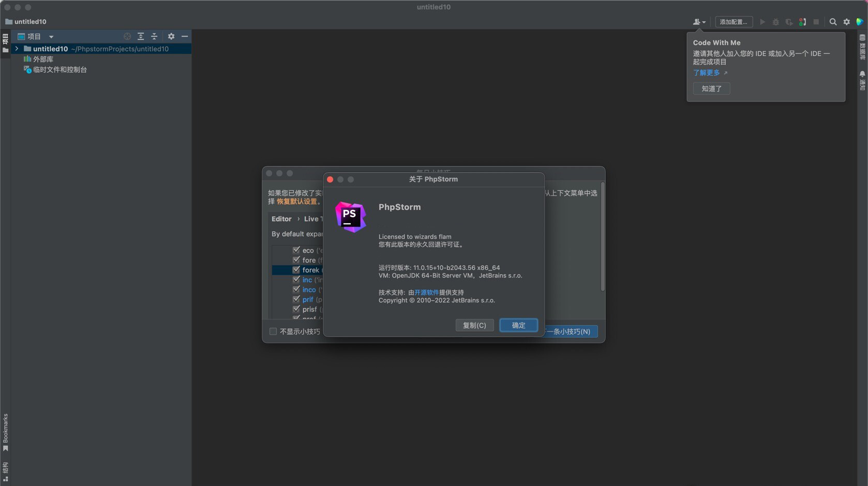The height and width of the screenshot is (486, 868).
Task: Open the 项目 view dropdown
Action: (51, 37)
